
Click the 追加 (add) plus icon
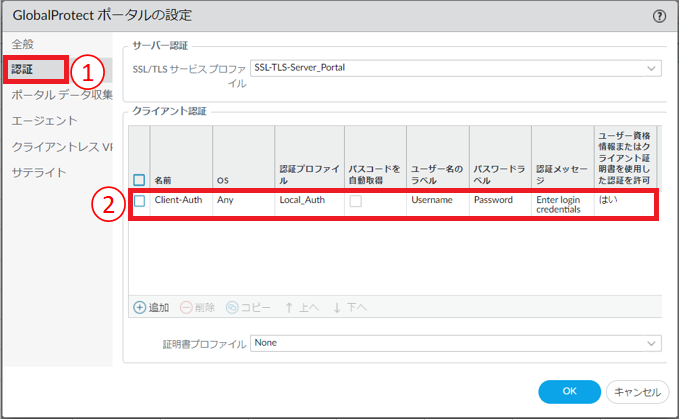(139, 307)
